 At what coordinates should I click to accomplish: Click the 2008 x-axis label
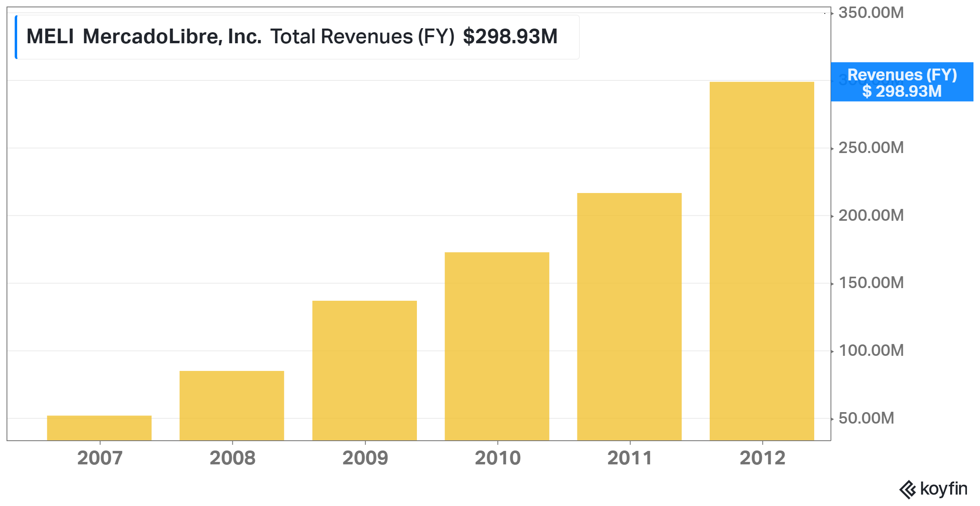pyautogui.click(x=233, y=458)
